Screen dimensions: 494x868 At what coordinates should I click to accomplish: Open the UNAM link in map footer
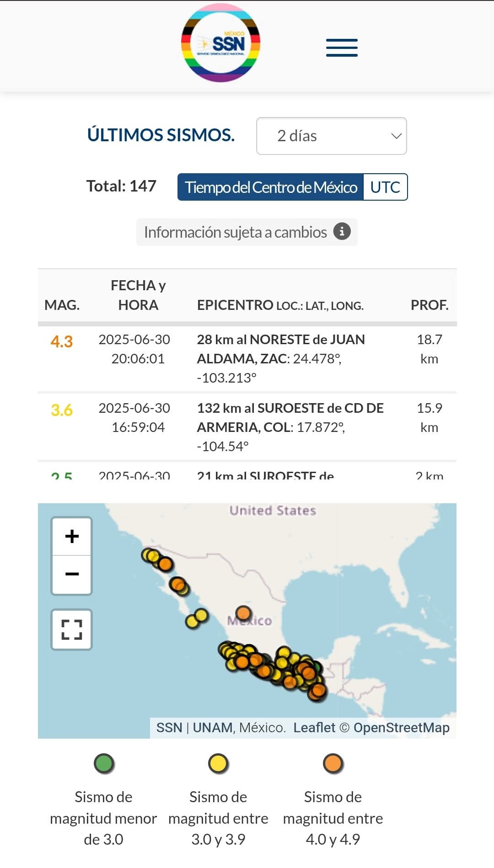pos(213,727)
